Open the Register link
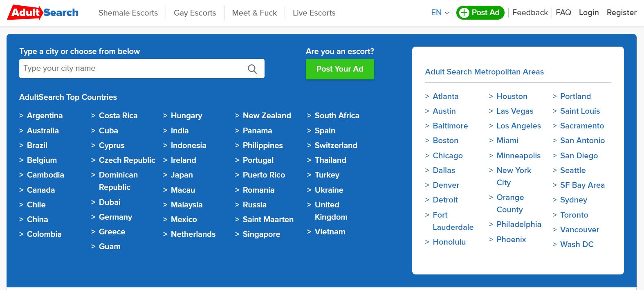The width and height of the screenshot is (644, 290). click(622, 13)
